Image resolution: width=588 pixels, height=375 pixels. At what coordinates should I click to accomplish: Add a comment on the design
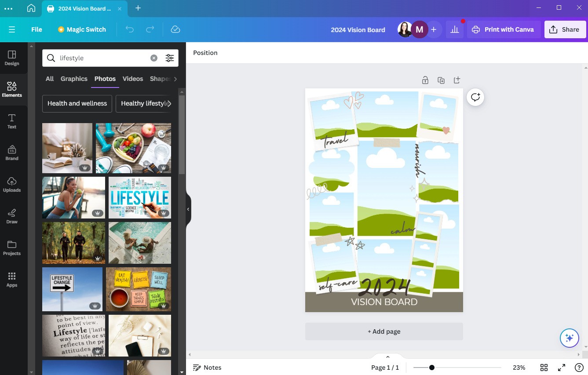(x=475, y=97)
